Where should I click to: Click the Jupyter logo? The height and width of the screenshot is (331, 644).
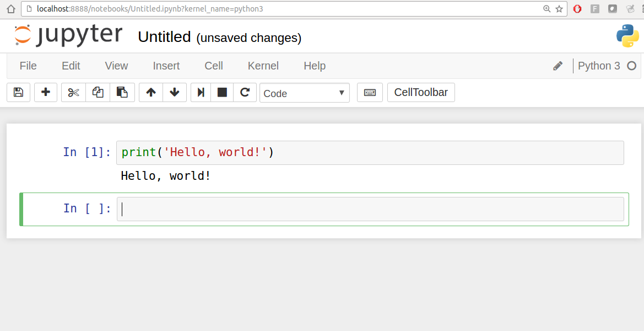(68, 35)
